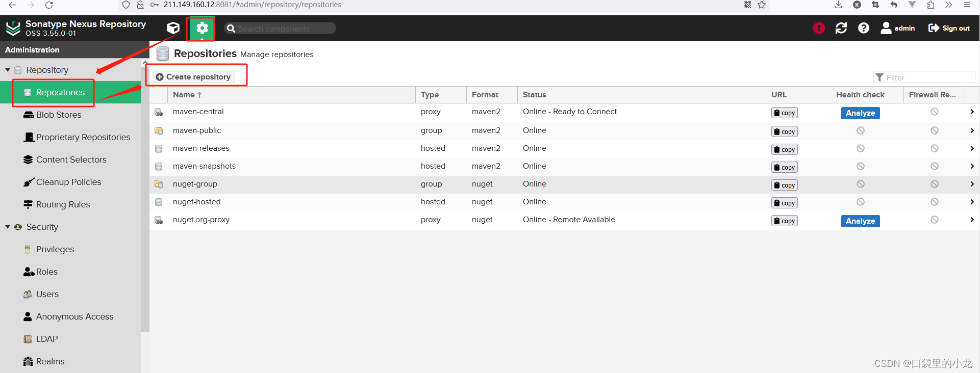Sort by the Status column header
The height and width of the screenshot is (373, 980).
click(x=641, y=95)
